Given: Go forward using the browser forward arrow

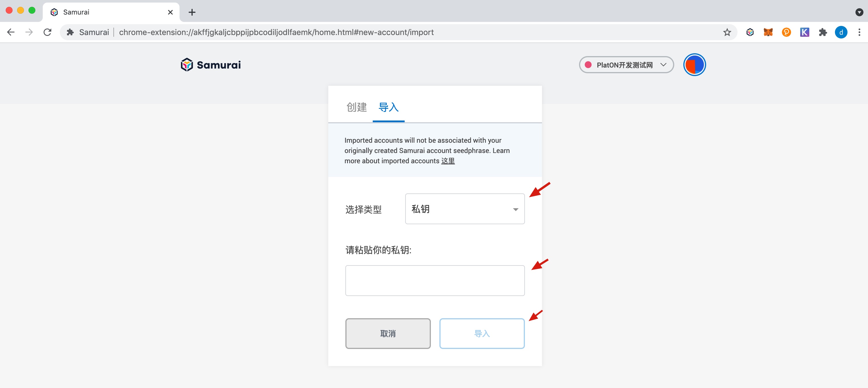Looking at the screenshot, I should click(x=29, y=32).
